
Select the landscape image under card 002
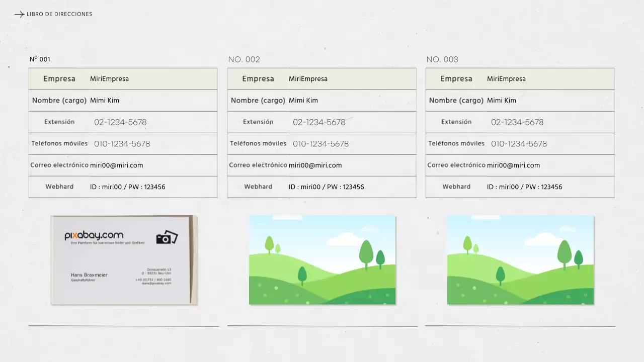click(322, 260)
